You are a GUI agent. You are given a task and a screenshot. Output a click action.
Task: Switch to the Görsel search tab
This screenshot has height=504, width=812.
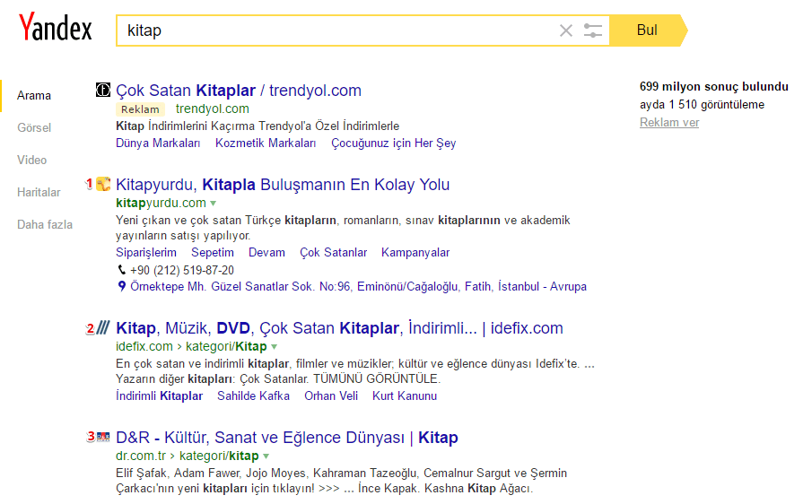pyautogui.click(x=34, y=127)
